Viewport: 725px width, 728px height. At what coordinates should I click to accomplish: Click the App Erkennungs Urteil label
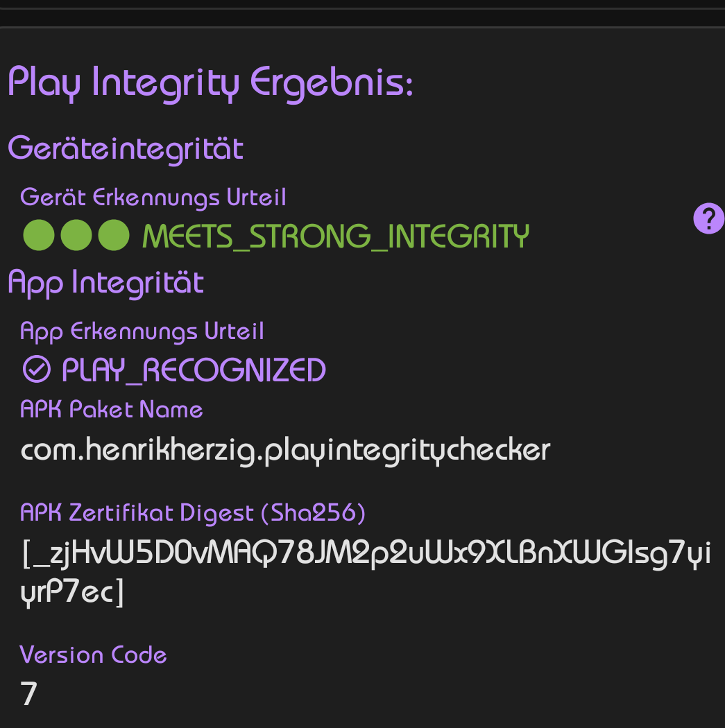click(x=142, y=332)
